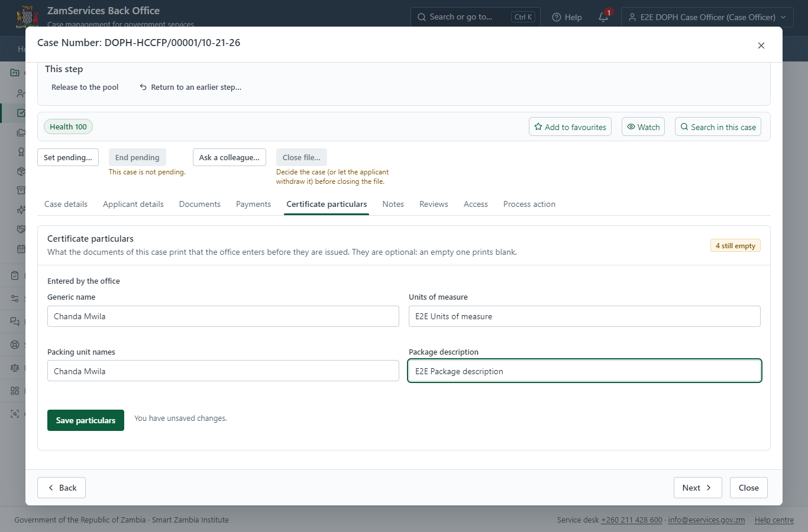Screen dimensions: 808x532
Task: Open the Ask a colleague... dialog
Action: point(230,157)
